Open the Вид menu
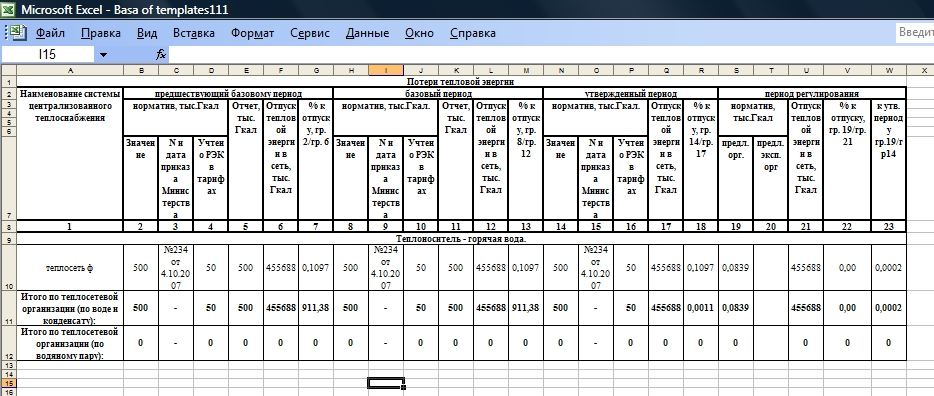The width and height of the screenshot is (934, 396). [x=147, y=33]
